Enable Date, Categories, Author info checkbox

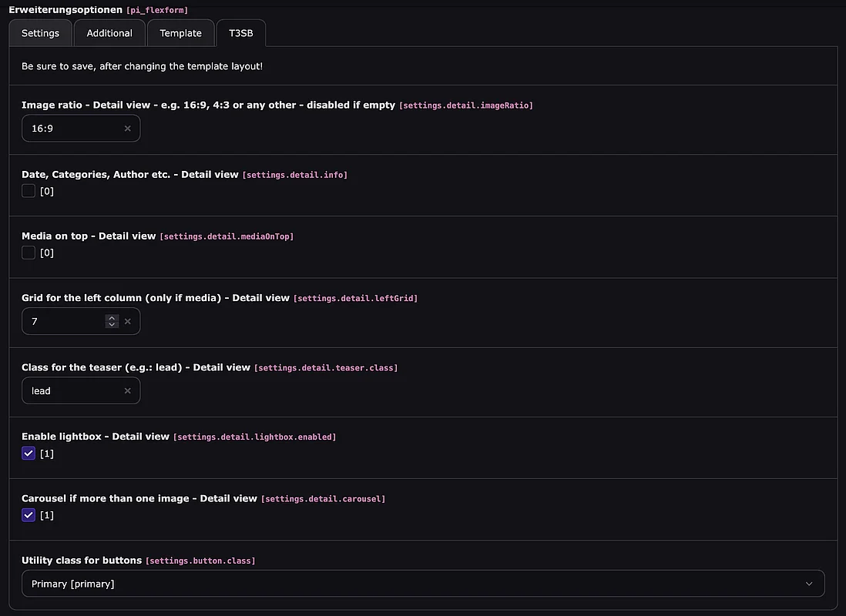pos(29,191)
